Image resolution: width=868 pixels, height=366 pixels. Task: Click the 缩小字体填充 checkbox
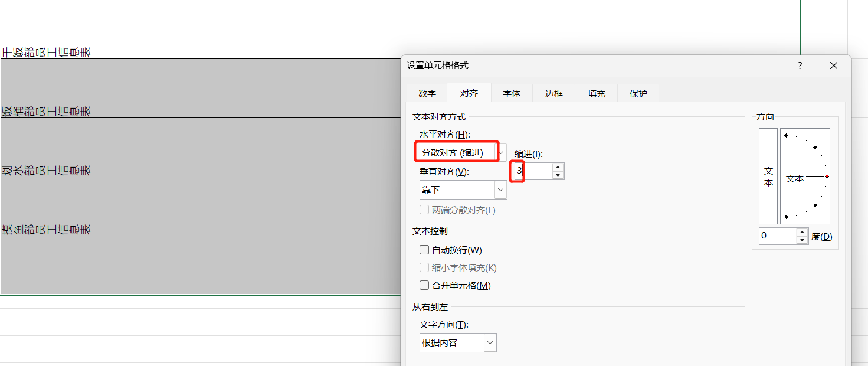tap(424, 268)
